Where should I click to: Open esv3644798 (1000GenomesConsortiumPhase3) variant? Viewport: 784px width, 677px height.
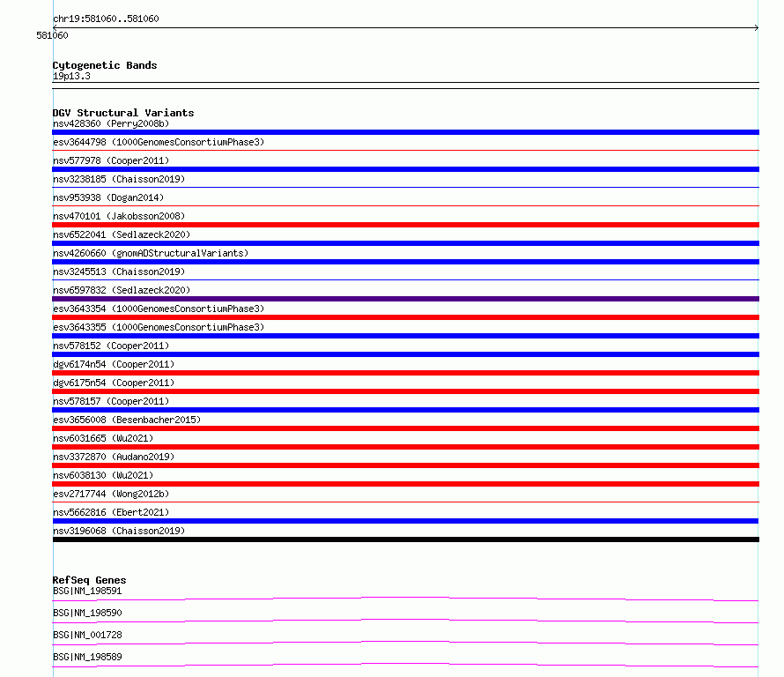click(x=159, y=142)
